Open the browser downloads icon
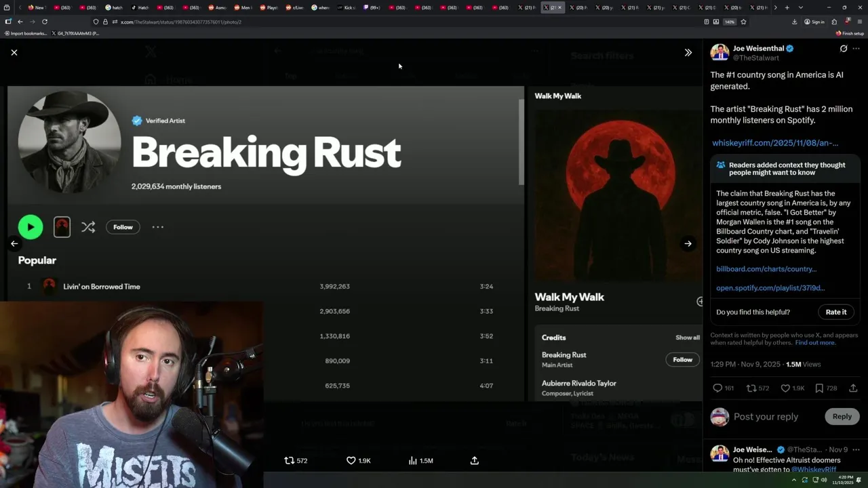The height and width of the screenshot is (488, 868). coord(794,22)
